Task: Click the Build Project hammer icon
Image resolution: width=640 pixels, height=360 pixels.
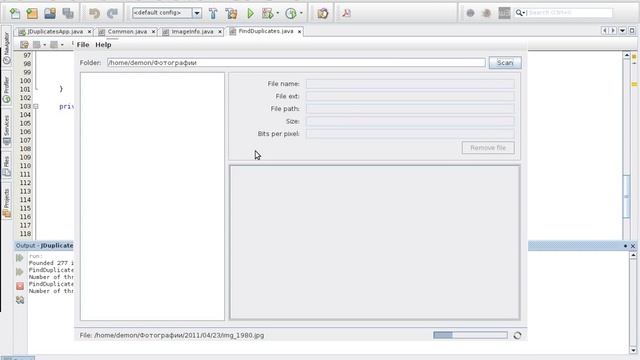Action: [x=213, y=13]
